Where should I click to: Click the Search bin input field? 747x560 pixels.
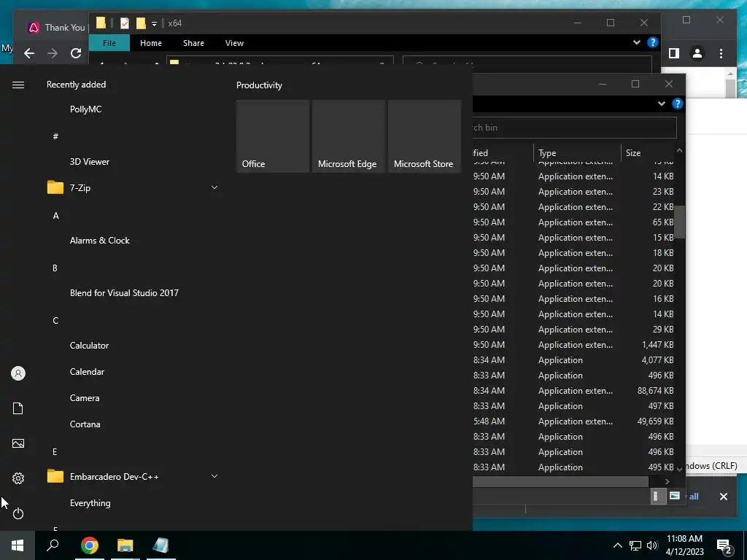click(574, 128)
